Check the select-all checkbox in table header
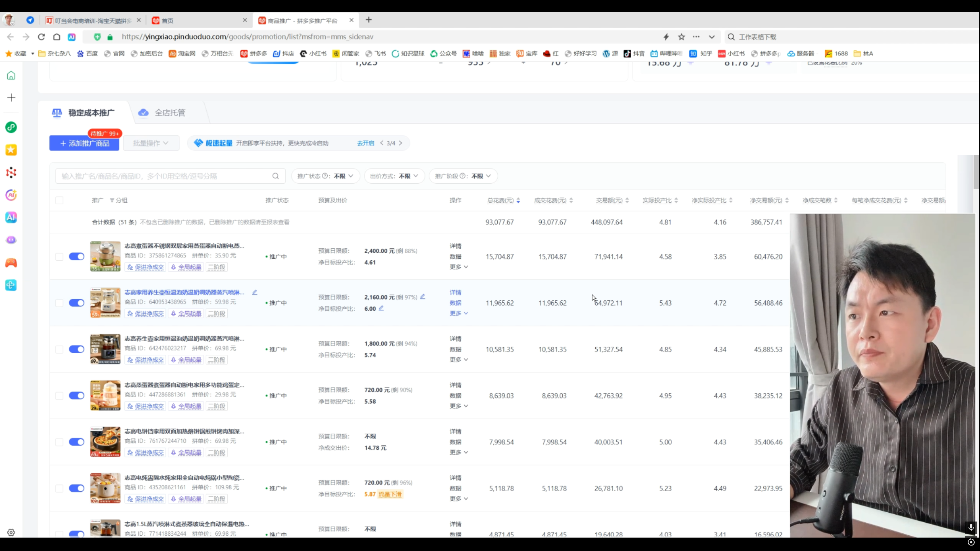Screen dimensions: 980x551 coord(59,201)
